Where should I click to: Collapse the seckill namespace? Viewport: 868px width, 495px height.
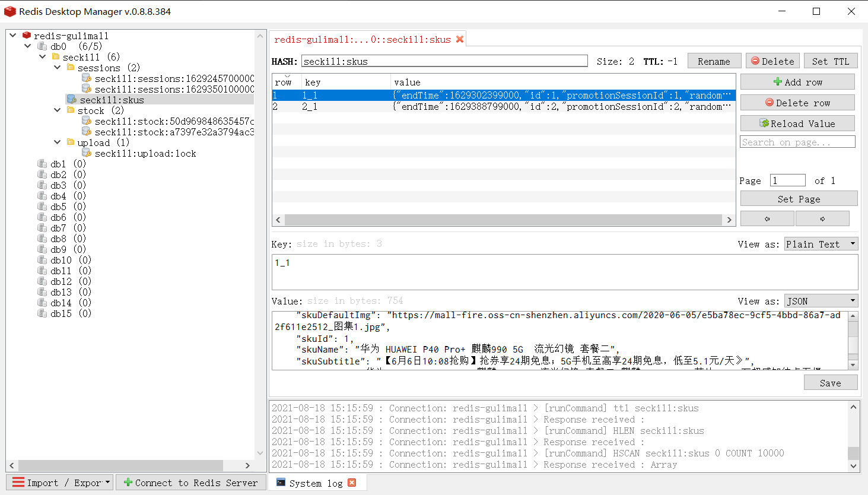point(43,57)
